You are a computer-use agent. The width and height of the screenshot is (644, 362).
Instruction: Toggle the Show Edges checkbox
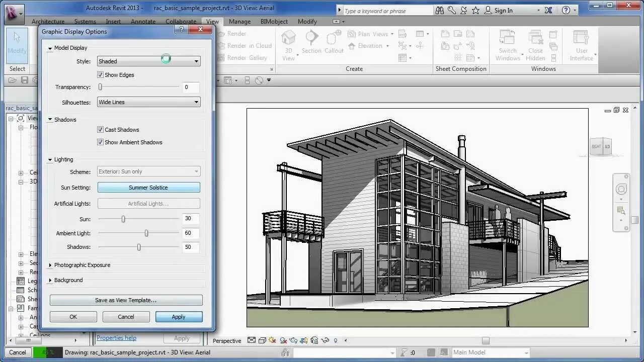point(100,74)
